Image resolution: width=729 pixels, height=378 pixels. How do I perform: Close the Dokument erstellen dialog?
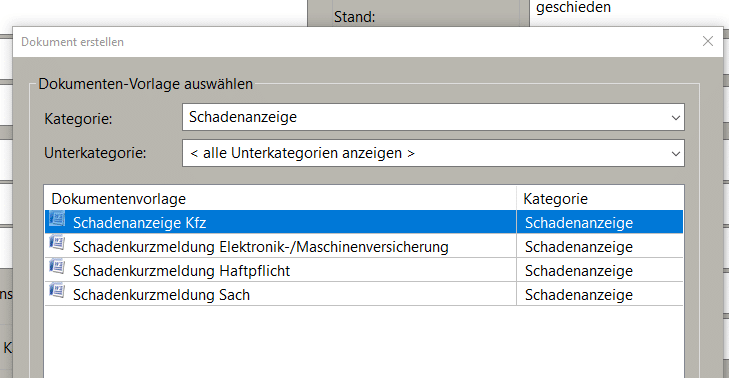click(708, 41)
